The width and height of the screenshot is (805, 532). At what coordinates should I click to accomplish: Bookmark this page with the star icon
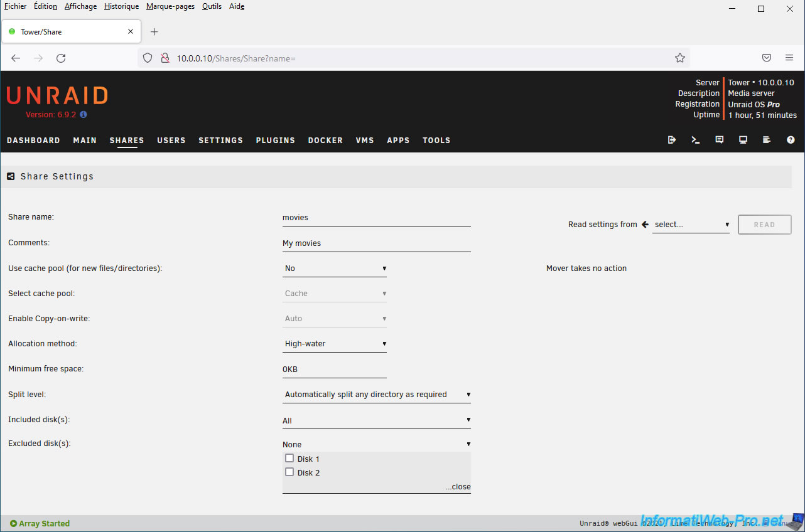pos(679,58)
